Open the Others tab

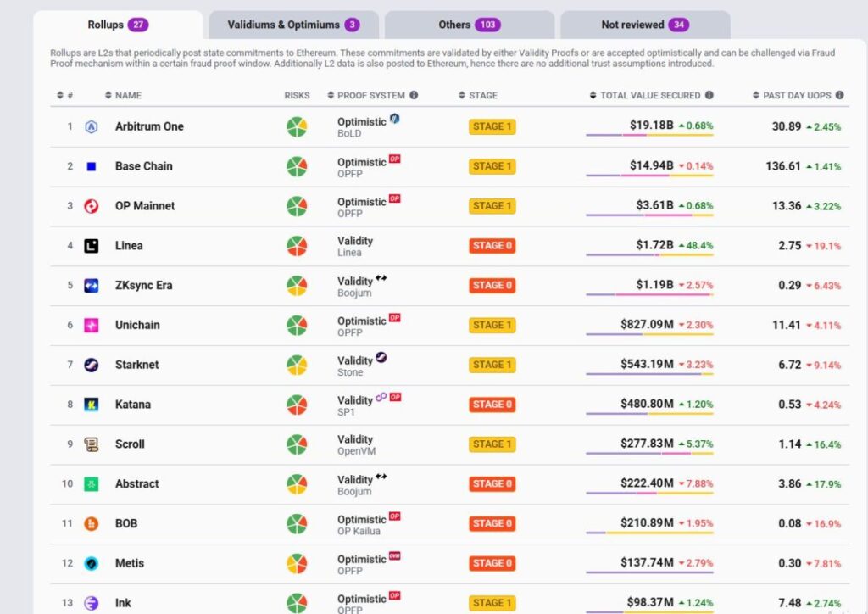click(470, 25)
